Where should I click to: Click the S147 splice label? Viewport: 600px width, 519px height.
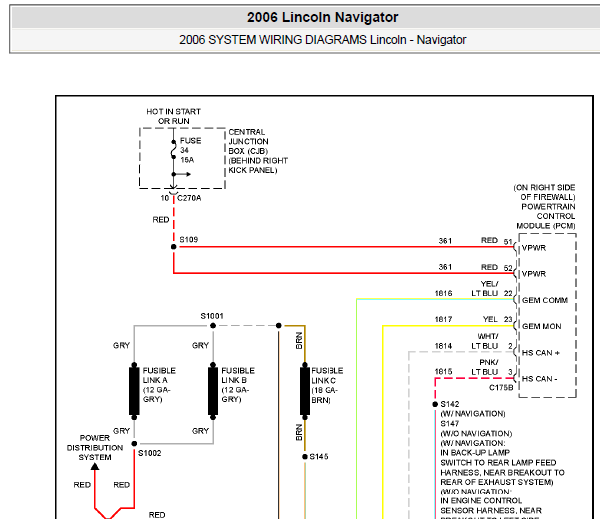point(450,424)
